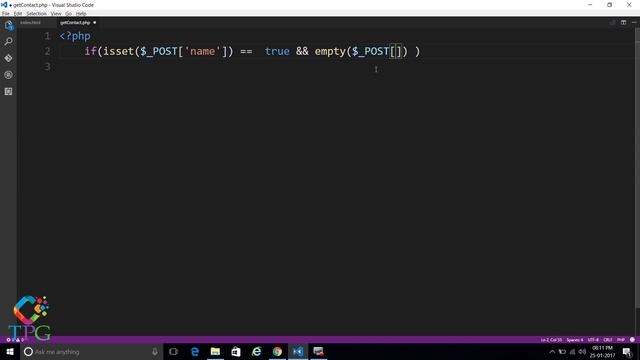
Task: Click the 'name' string on line 2
Action: click(x=202, y=51)
